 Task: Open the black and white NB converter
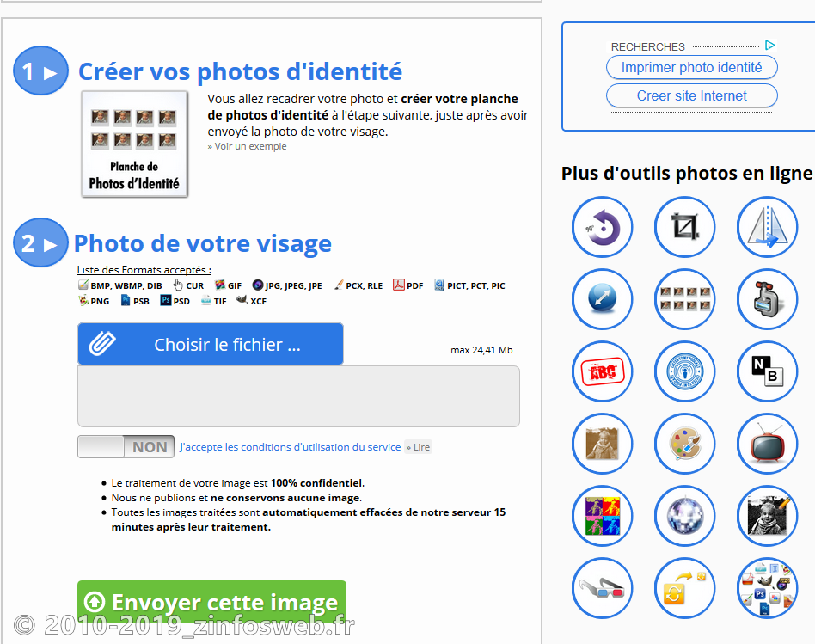(x=767, y=371)
